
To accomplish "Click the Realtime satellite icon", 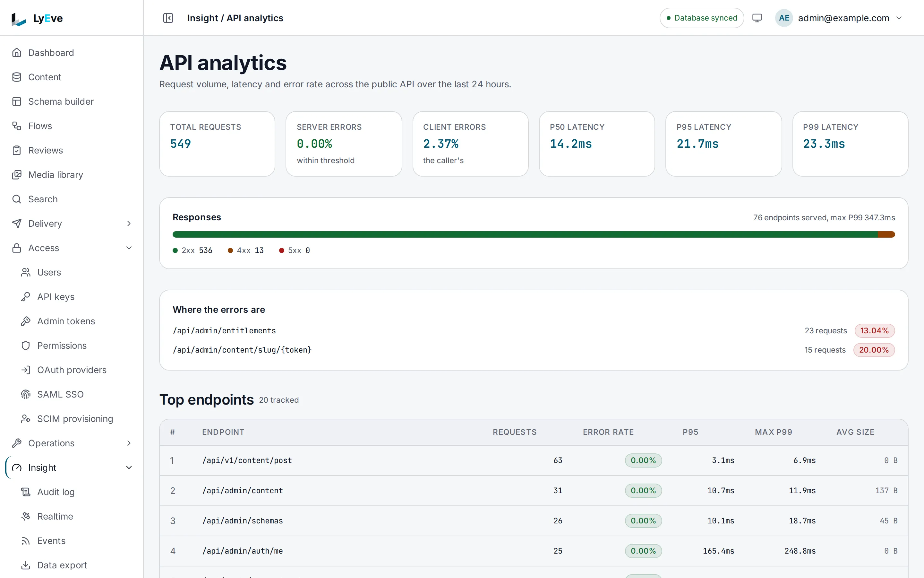I will coord(26,516).
